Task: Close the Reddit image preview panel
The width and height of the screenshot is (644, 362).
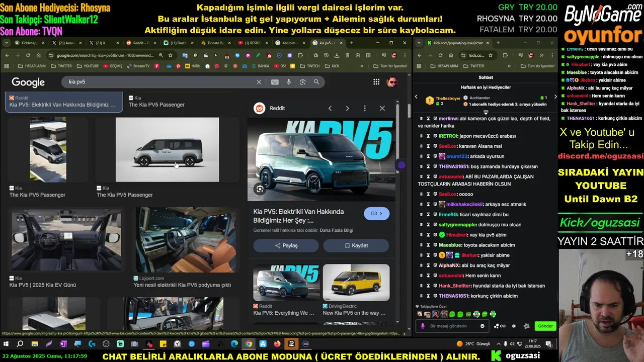Action: pyautogui.click(x=382, y=108)
